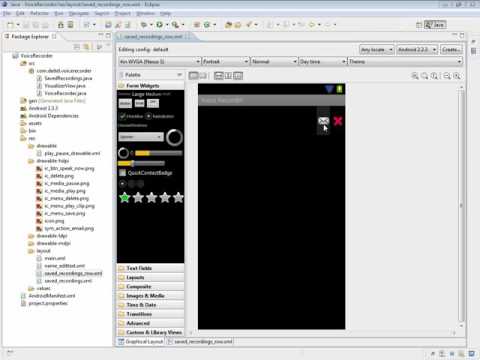Open the device dropdown showing WVGA Nexus
Screen dimensions: 480x360
(x=160, y=61)
